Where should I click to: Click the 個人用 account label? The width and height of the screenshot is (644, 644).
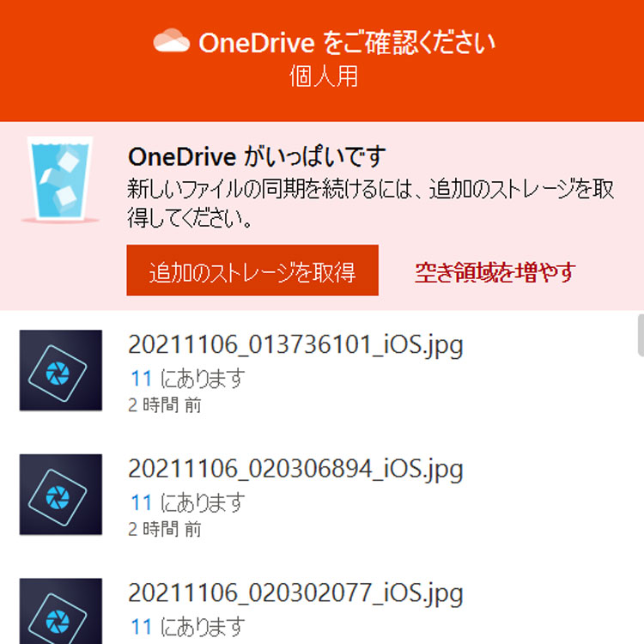[x=324, y=76]
